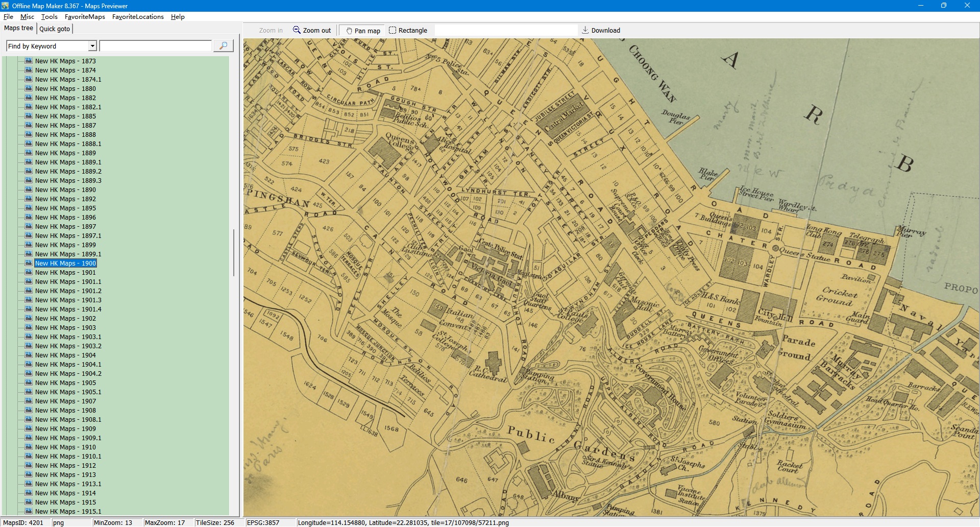Click map icon beside New HK Maps - 1915.1
Image resolution: width=980 pixels, height=527 pixels.
[29, 511]
